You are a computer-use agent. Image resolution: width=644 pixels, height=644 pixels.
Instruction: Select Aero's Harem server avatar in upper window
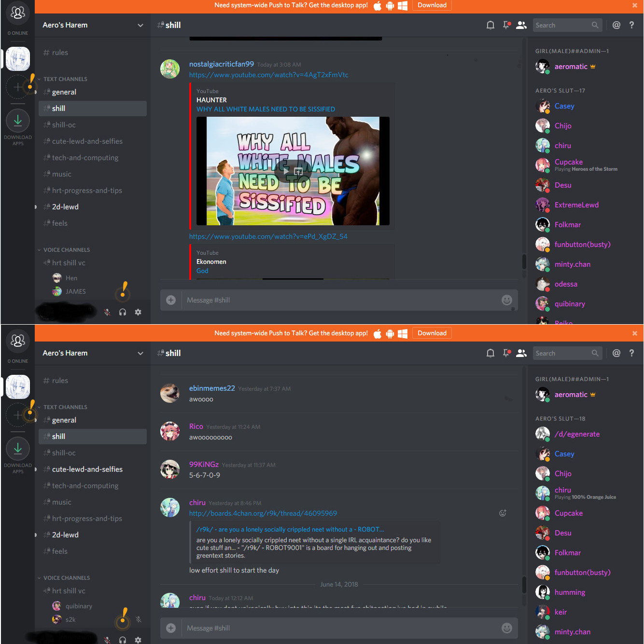[18, 59]
